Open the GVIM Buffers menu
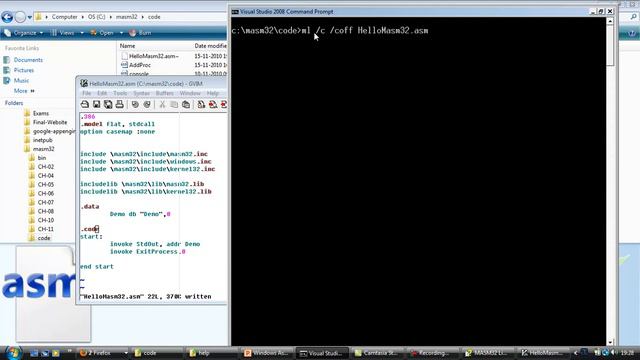This screenshot has height=360, width=640. [164, 93]
